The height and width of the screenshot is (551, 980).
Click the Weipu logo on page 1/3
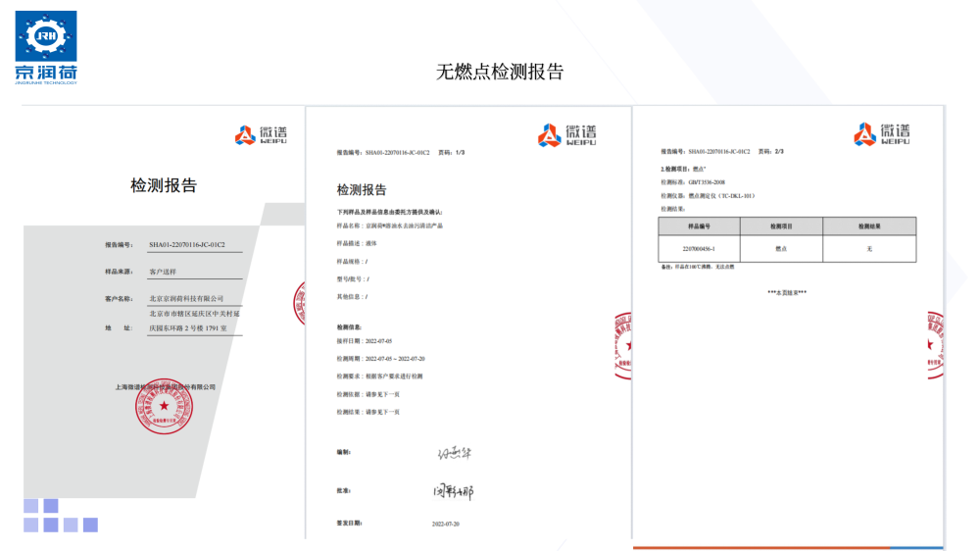click(x=566, y=135)
